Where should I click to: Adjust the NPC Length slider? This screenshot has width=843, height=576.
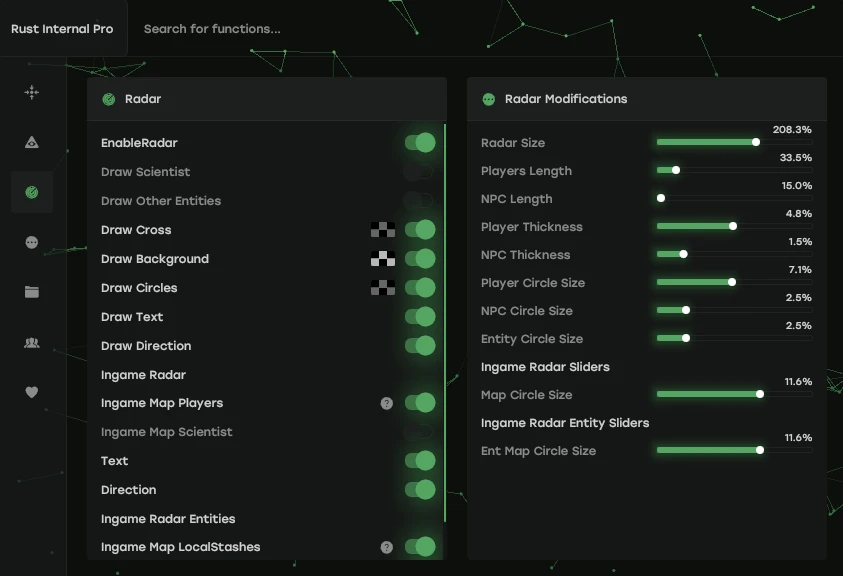[x=734, y=198]
